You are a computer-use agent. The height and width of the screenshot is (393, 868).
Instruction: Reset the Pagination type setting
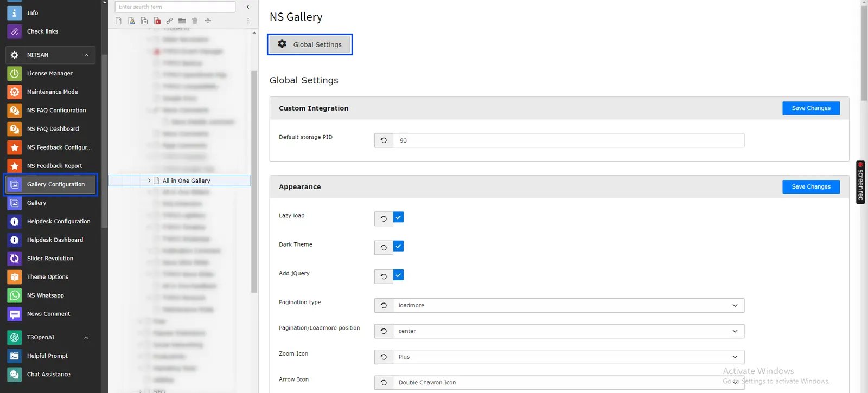[x=384, y=306]
